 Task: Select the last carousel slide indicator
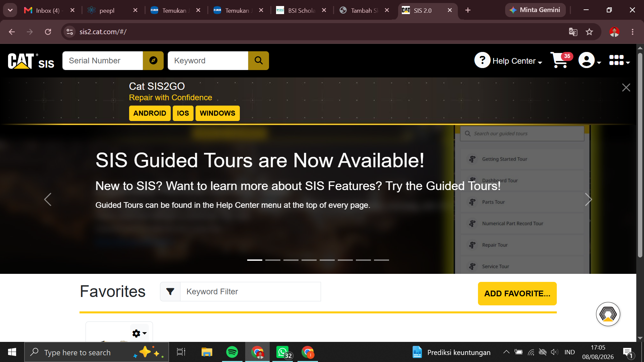[381, 260]
